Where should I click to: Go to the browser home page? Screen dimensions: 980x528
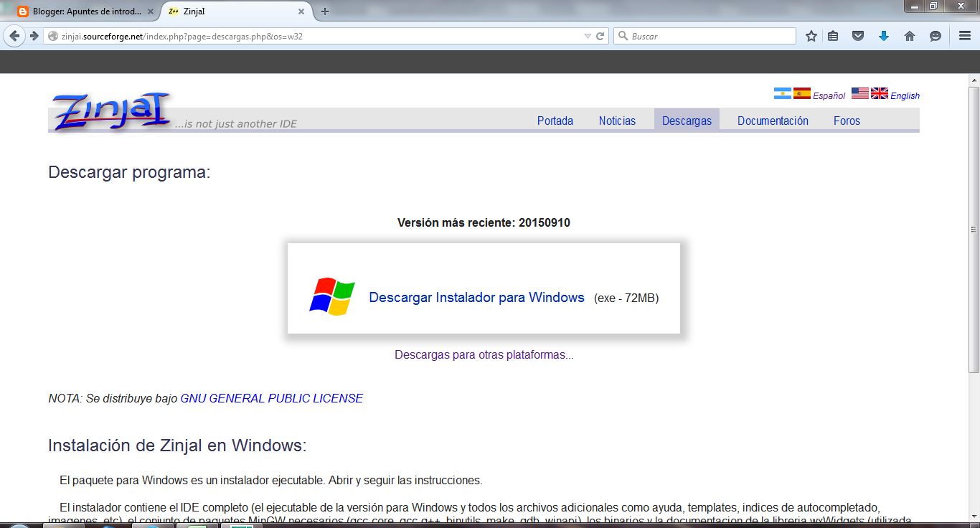[x=909, y=35]
